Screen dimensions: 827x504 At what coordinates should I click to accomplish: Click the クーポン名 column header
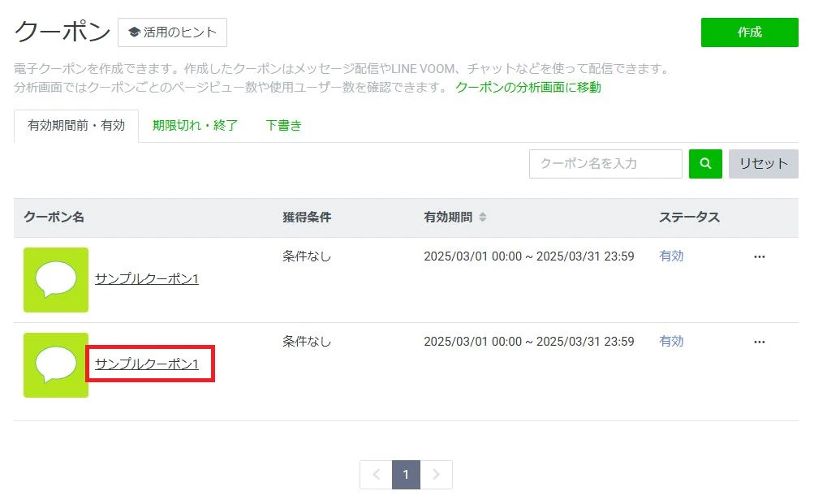[54, 217]
